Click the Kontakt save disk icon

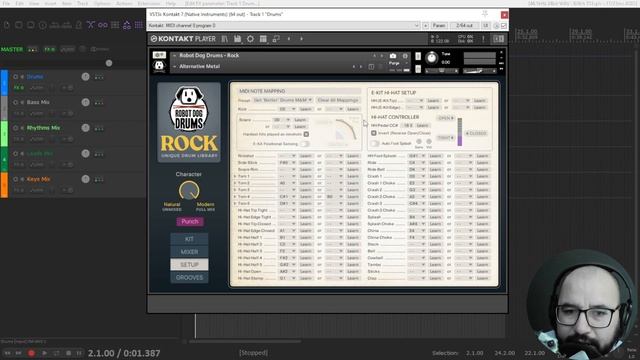pyautogui.click(x=238, y=39)
